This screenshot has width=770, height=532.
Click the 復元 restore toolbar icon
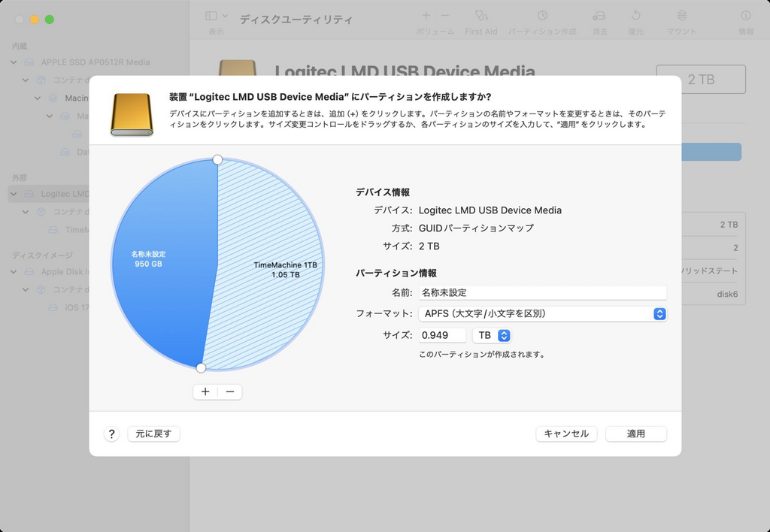636,16
